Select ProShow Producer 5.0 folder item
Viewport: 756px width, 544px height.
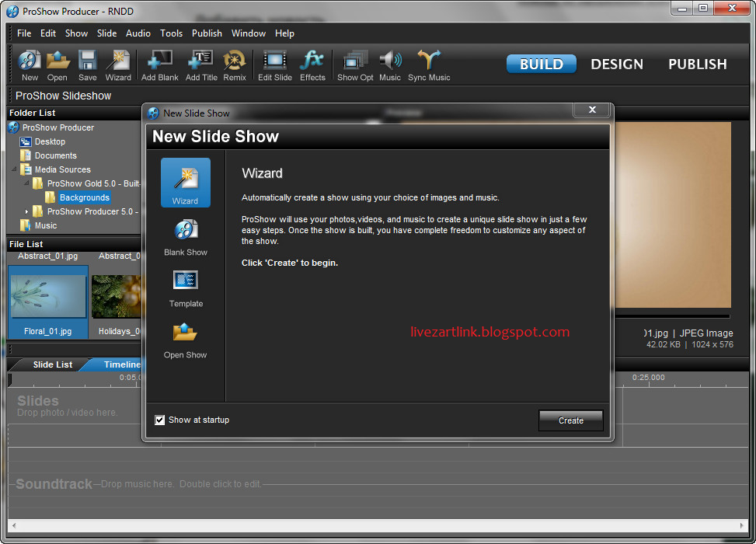click(x=92, y=211)
